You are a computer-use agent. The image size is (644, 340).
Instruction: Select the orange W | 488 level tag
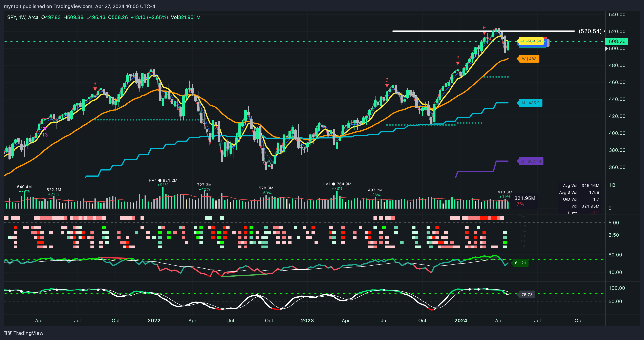(528, 59)
